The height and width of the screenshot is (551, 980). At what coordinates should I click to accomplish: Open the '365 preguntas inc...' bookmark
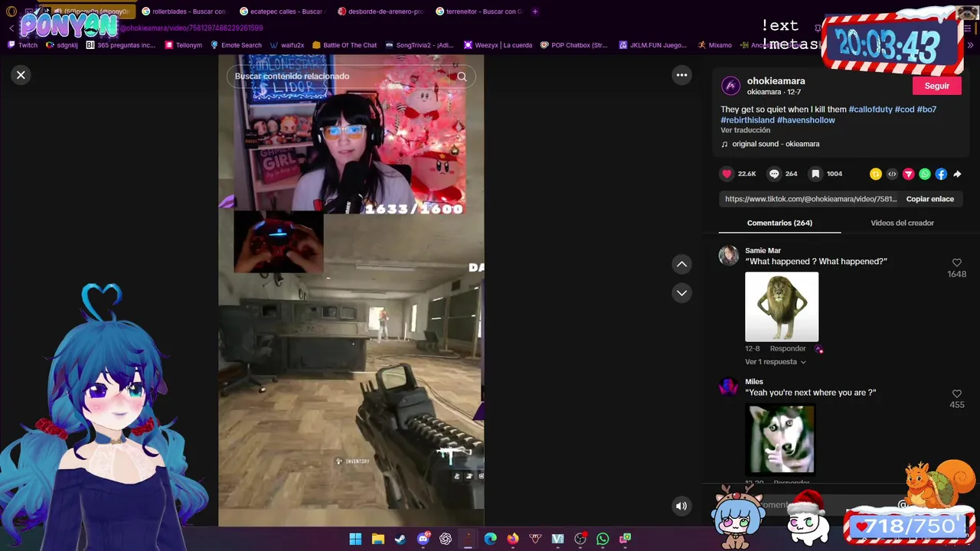(x=121, y=45)
